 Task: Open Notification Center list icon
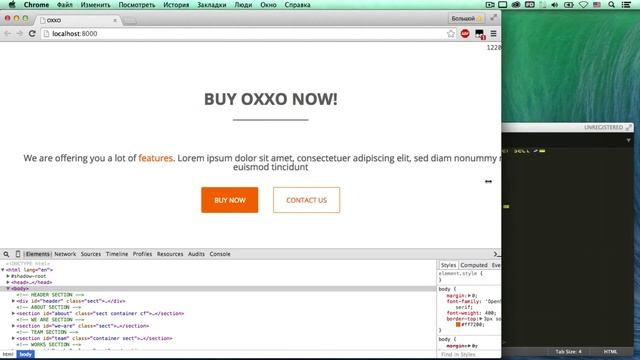tap(626, 5)
